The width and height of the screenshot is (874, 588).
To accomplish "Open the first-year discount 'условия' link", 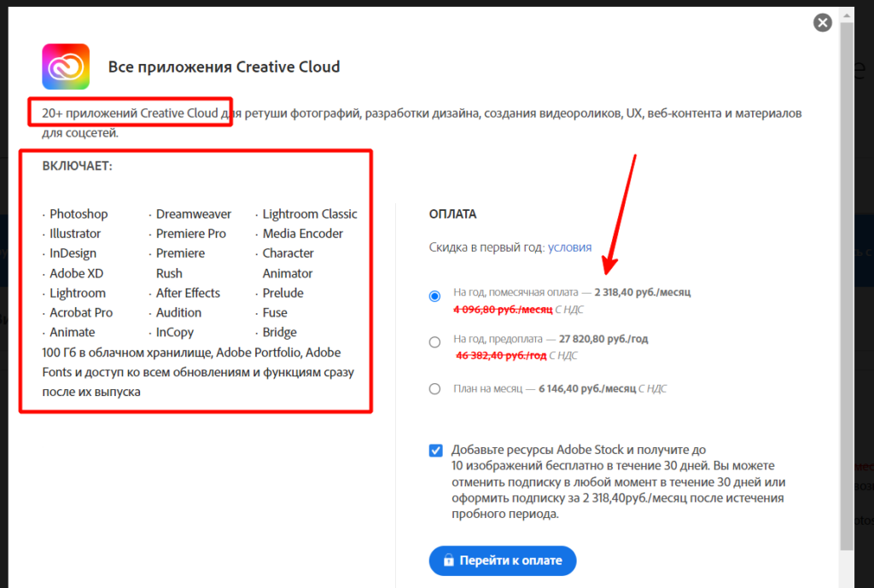I will pyautogui.click(x=569, y=247).
